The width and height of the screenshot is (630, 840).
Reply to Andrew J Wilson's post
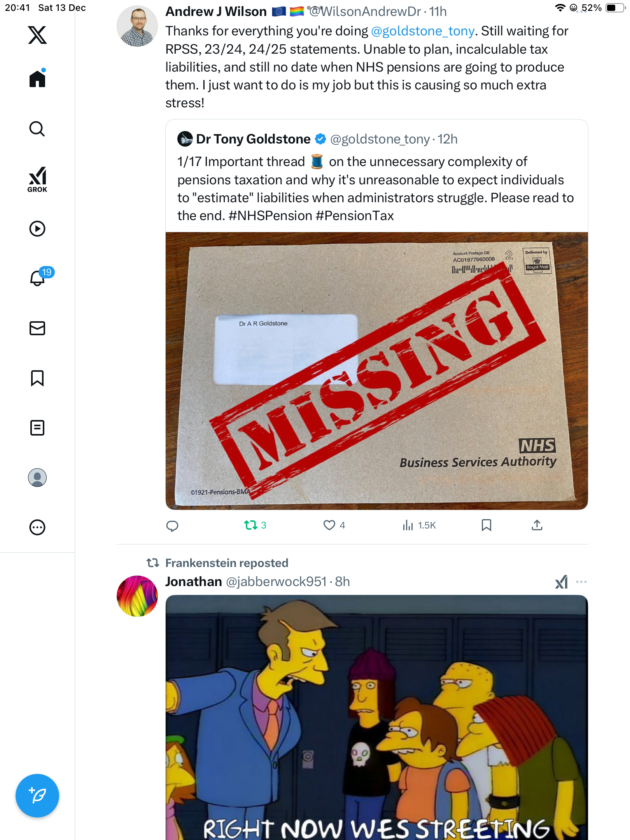pos(172,526)
